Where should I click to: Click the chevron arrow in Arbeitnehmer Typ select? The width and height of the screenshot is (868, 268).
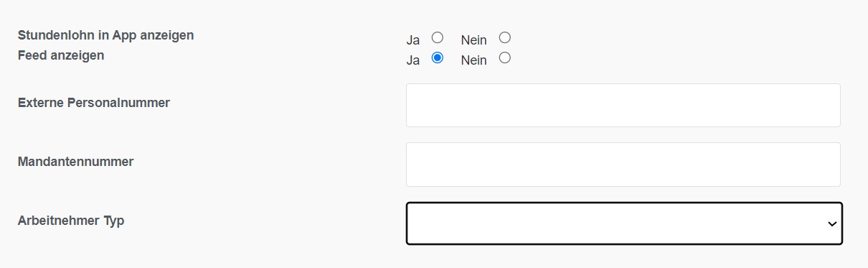click(832, 224)
